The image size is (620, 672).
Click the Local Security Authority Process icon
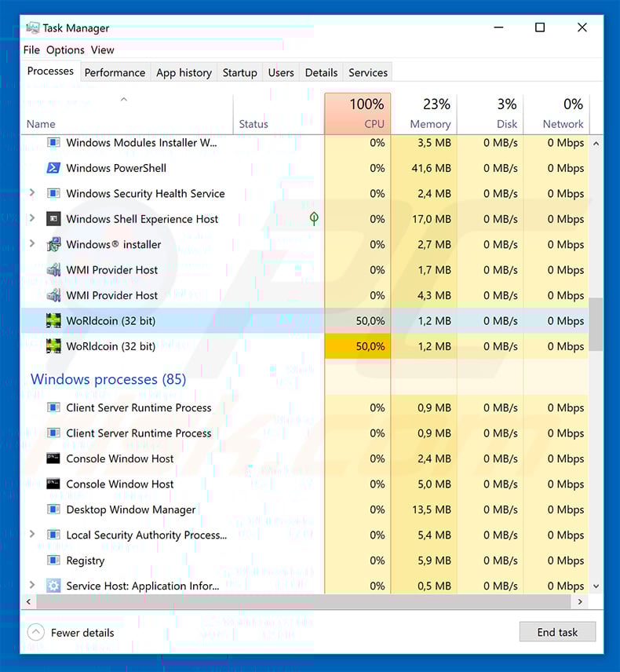coord(53,535)
